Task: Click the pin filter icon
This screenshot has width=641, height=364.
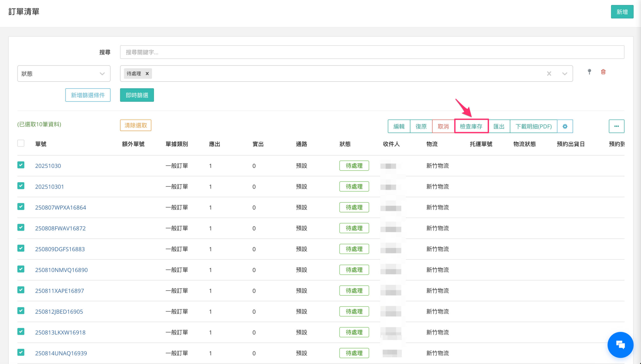Action: 589,72
